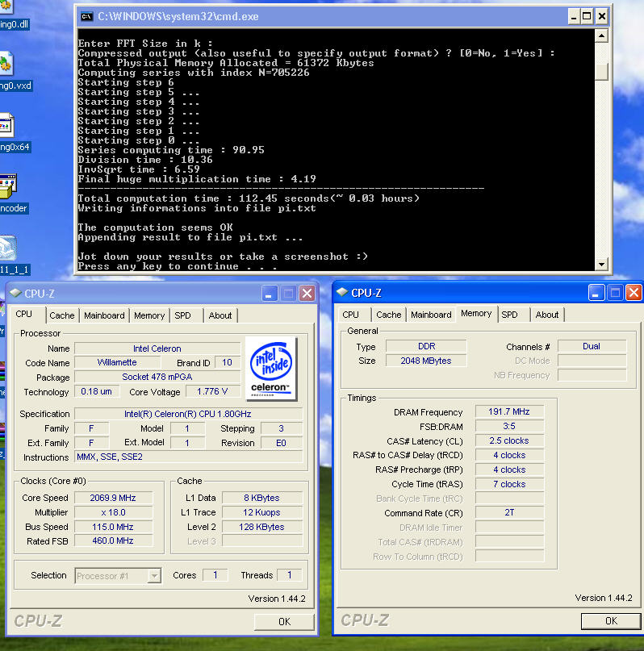Click the 'Dual' channels value

592,346
